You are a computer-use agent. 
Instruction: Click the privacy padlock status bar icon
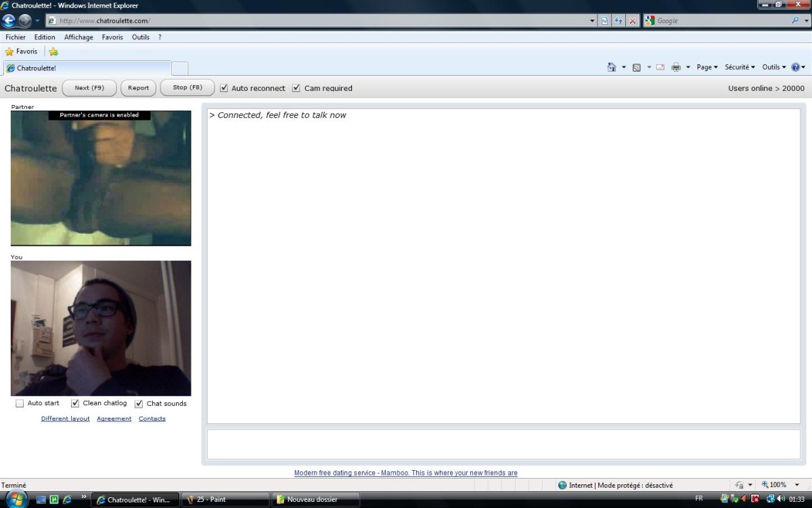click(x=740, y=485)
